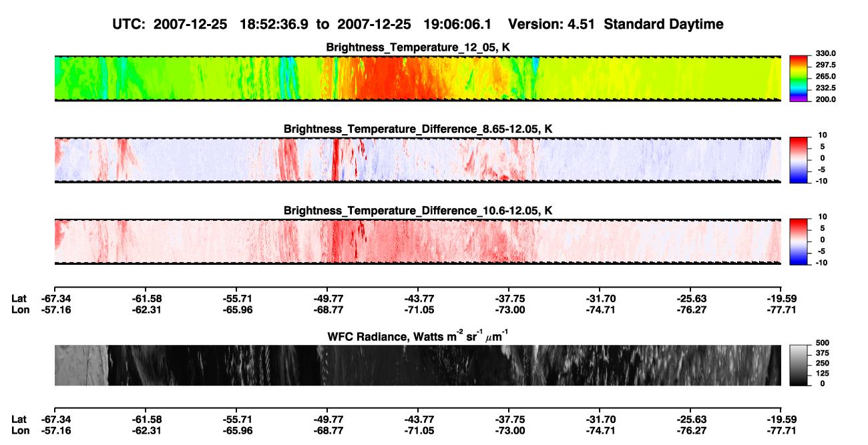The height and width of the screenshot is (445, 868).
Task: Click the red-blue colorbar for 8.65-12.05 difference
Action: tap(799, 160)
